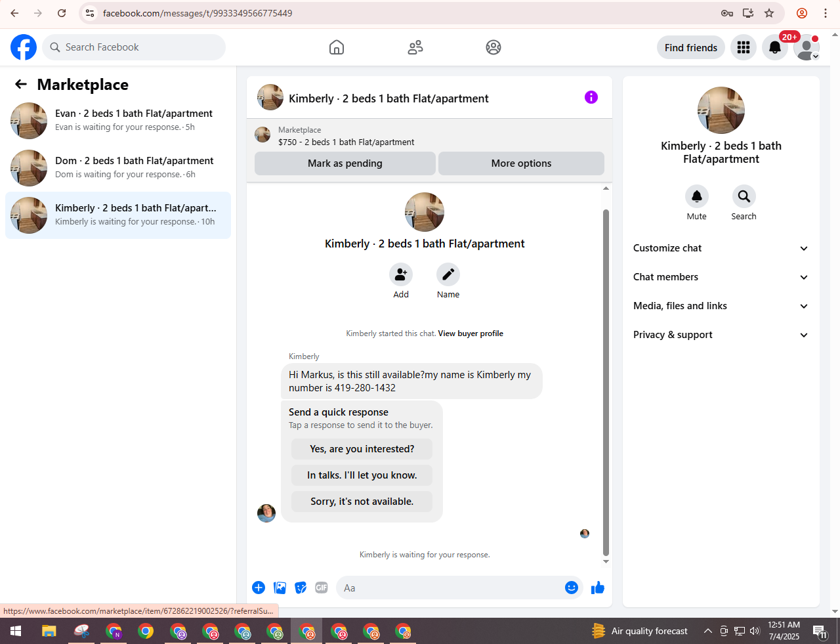Add people to the chat

(401, 274)
